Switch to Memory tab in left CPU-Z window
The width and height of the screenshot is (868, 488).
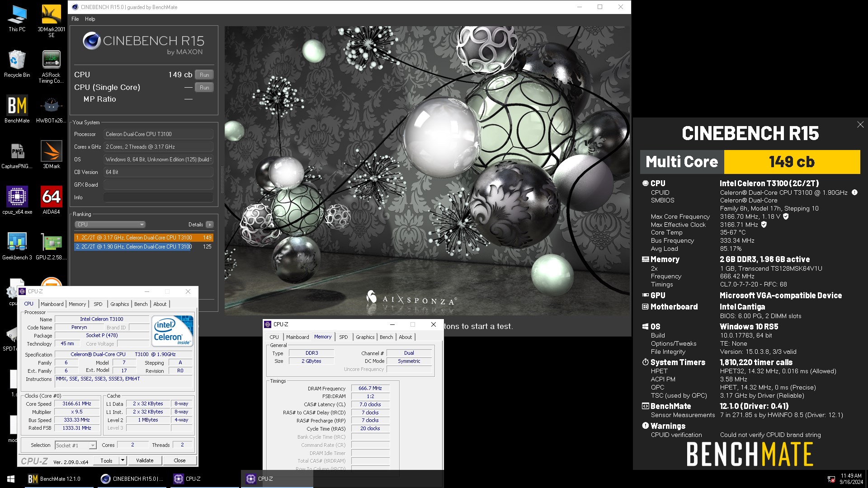click(77, 304)
